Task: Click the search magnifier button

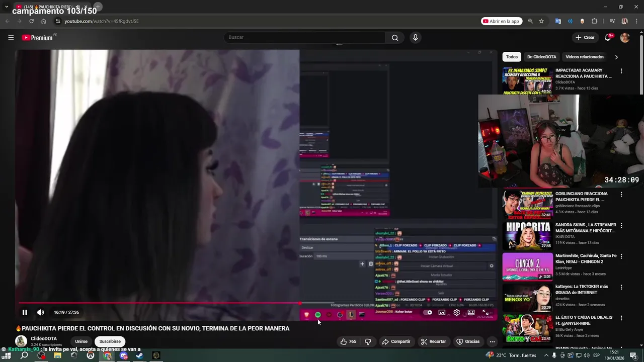Action: click(395, 38)
